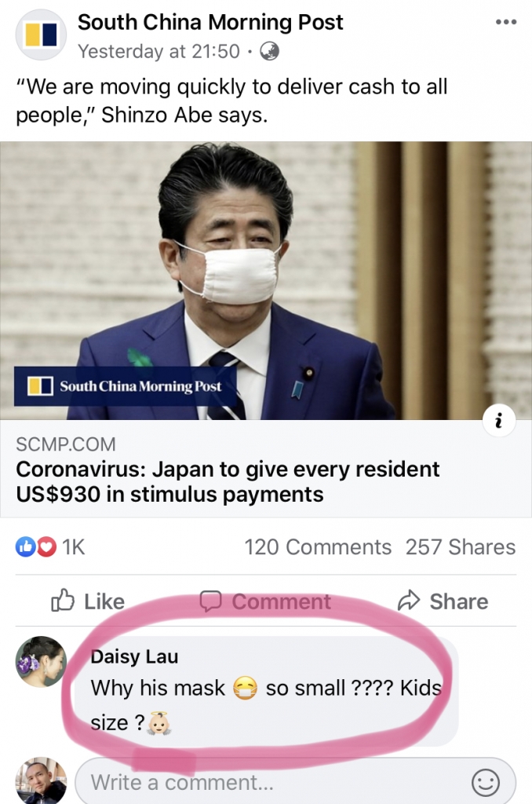Focus the 'Write a comment...' field
This screenshot has width=532, height=804.
point(296,783)
